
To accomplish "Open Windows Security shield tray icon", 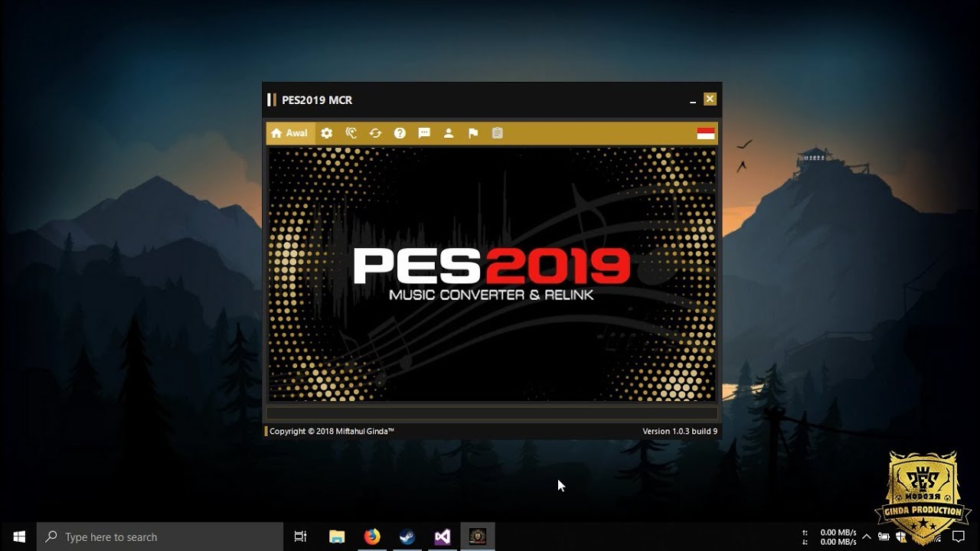I will [x=902, y=537].
